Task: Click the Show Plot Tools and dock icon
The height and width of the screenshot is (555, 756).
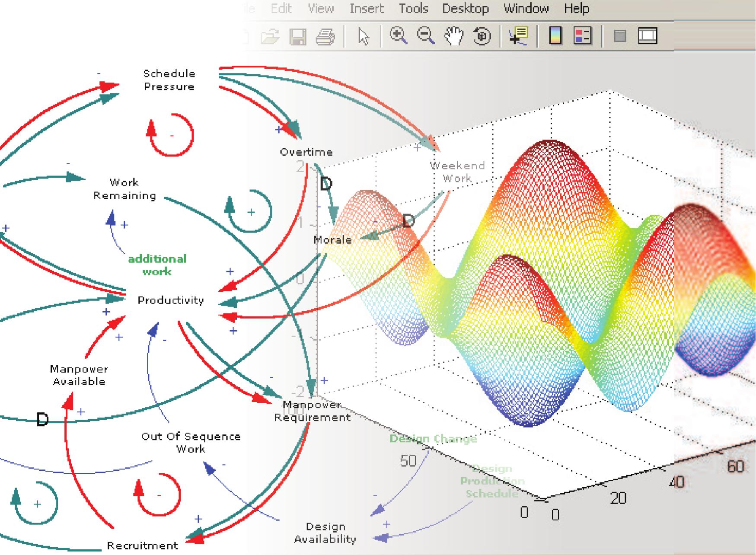Action: point(648,36)
